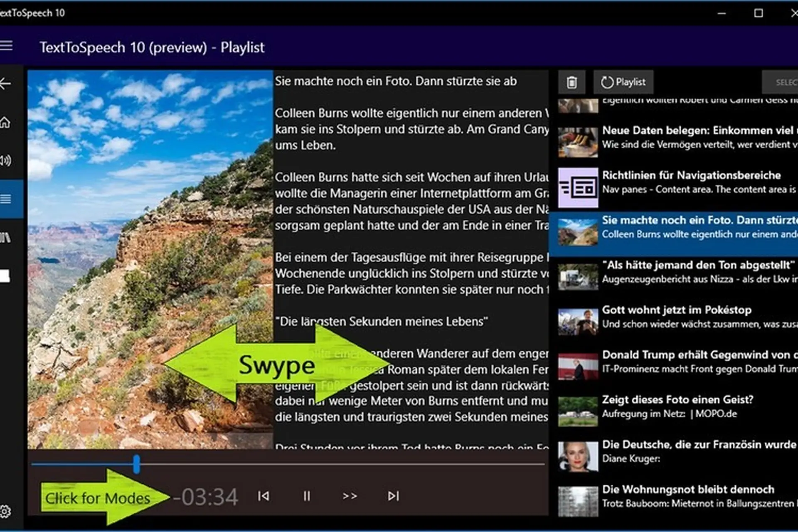Viewport: 798px width, 532px height.
Task: Go back with the back arrow
Action: [5, 84]
